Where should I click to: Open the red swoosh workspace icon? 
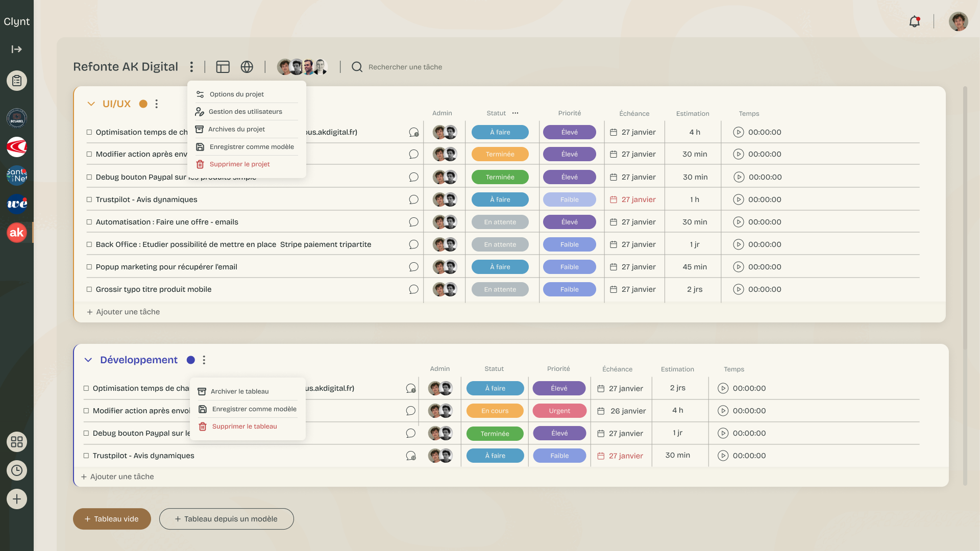click(17, 147)
